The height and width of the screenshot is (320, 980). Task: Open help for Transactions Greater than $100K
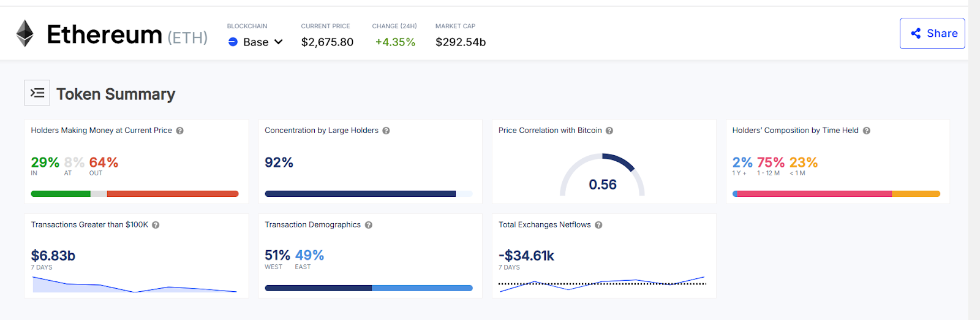pyautogui.click(x=156, y=225)
